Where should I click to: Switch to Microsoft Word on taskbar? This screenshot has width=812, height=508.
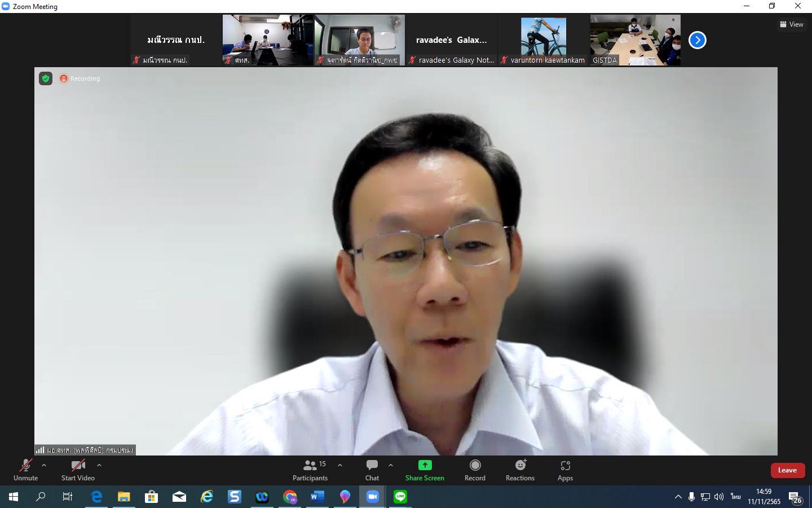click(x=317, y=497)
